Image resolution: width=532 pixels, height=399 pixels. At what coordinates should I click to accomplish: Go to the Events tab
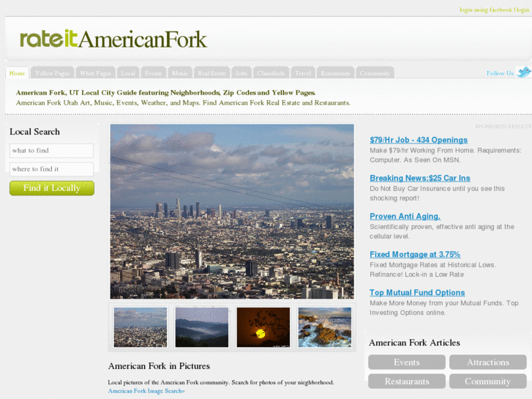pyautogui.click(x=154, y=73)
